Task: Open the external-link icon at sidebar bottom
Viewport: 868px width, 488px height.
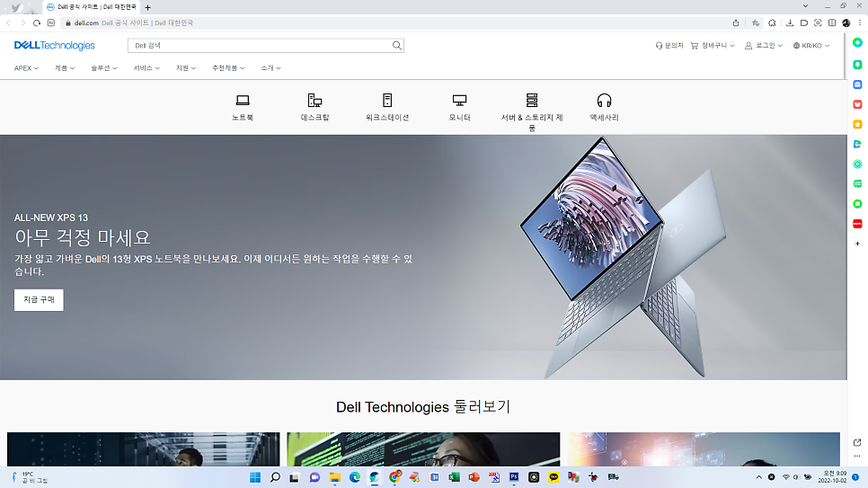Action: pyautogui.click(x=857, y=442)
